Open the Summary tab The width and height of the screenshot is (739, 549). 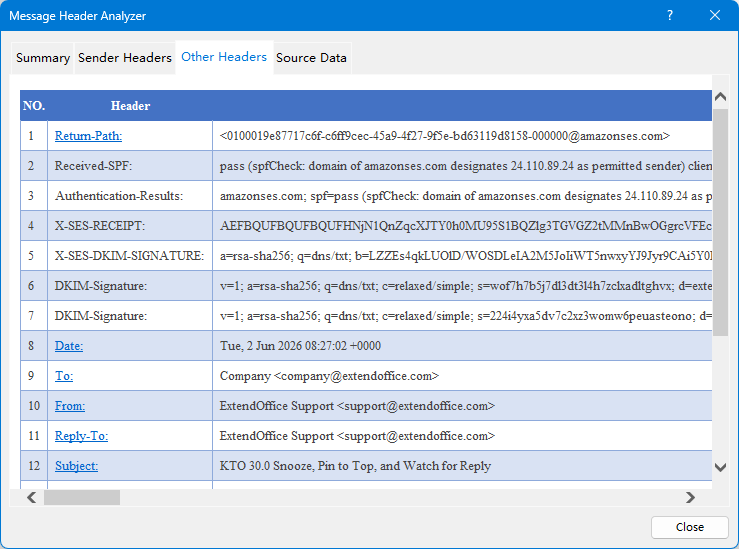click(x=42, y=57)
